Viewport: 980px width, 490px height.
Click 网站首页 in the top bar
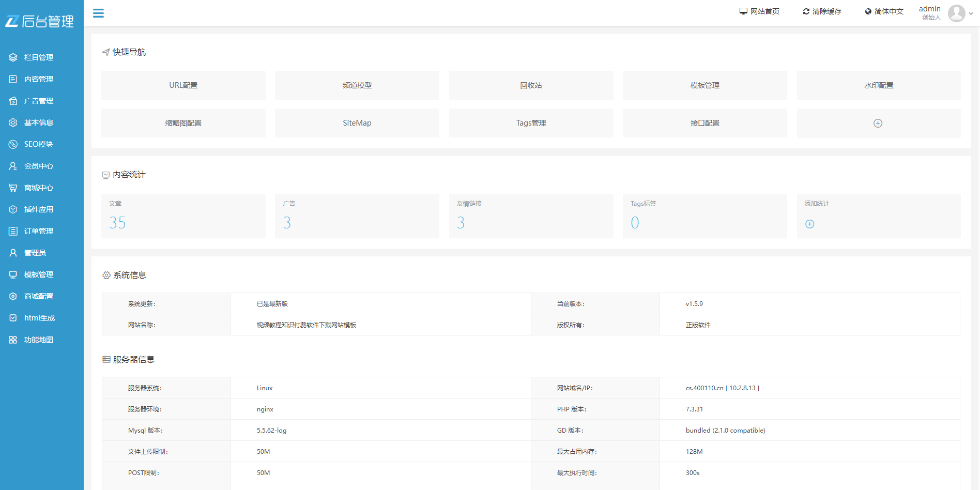(759, 11)
